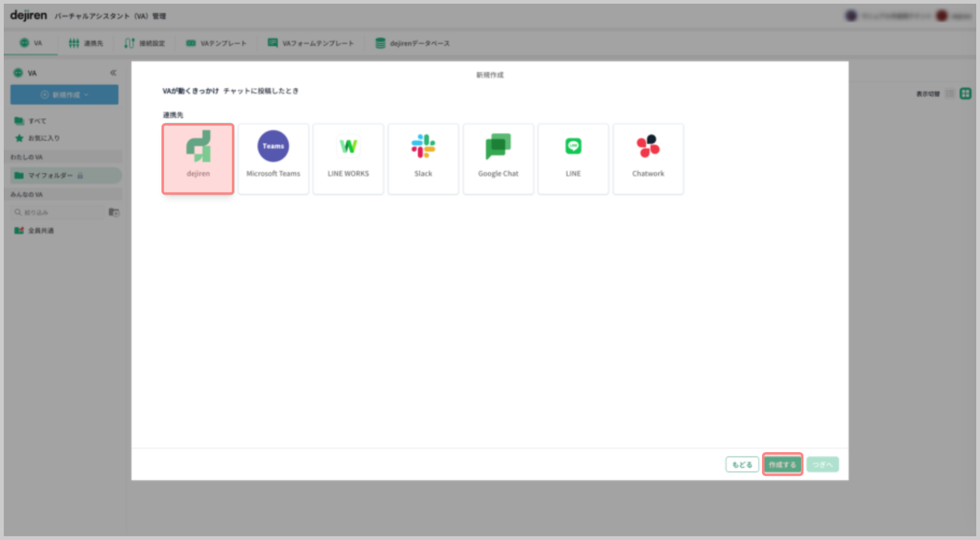Image resolution: width=980 pixels, height=540 pixels.
Task: Open the VA tab
Action: 31,43
